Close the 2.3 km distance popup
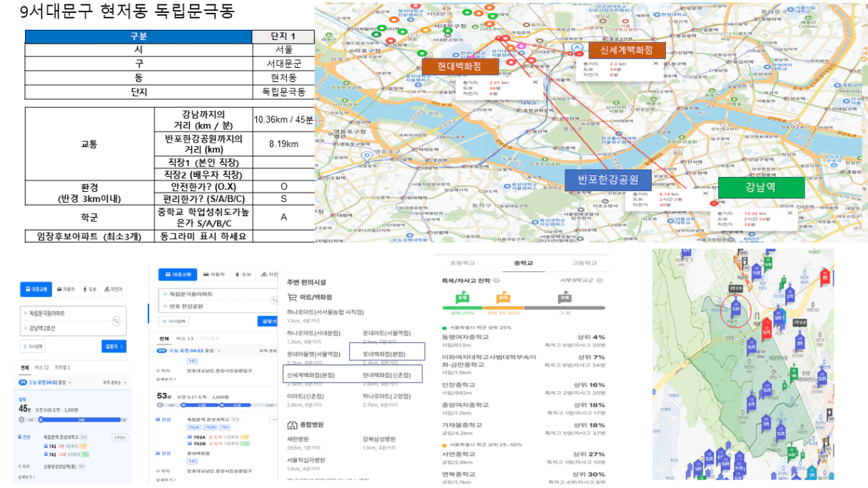This screenshot has width=868, height=488. pos(656,63)
